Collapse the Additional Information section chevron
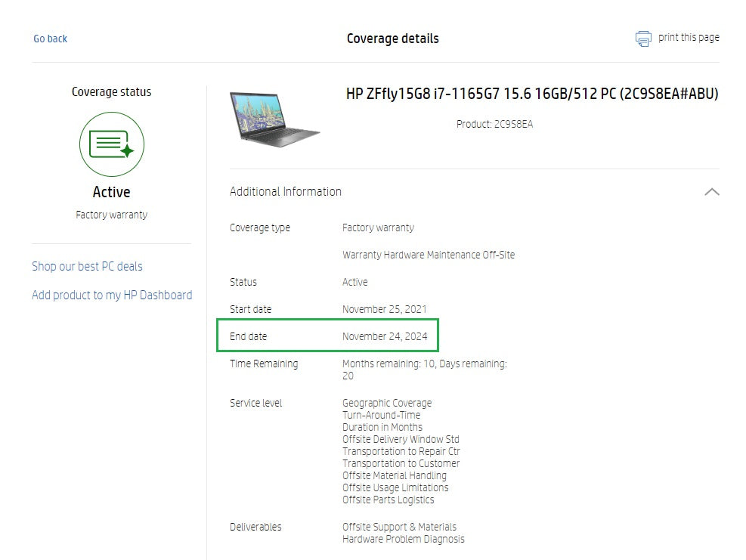The image size is (746, 560). (711, 192)
